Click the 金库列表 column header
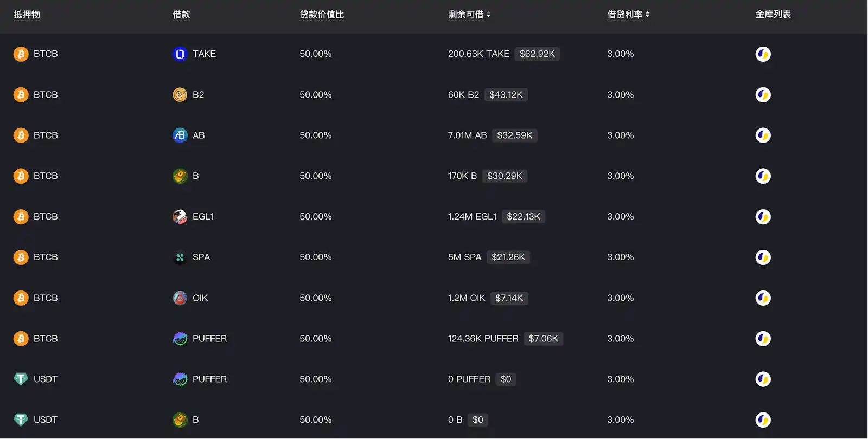 click(x=773, y=15)
